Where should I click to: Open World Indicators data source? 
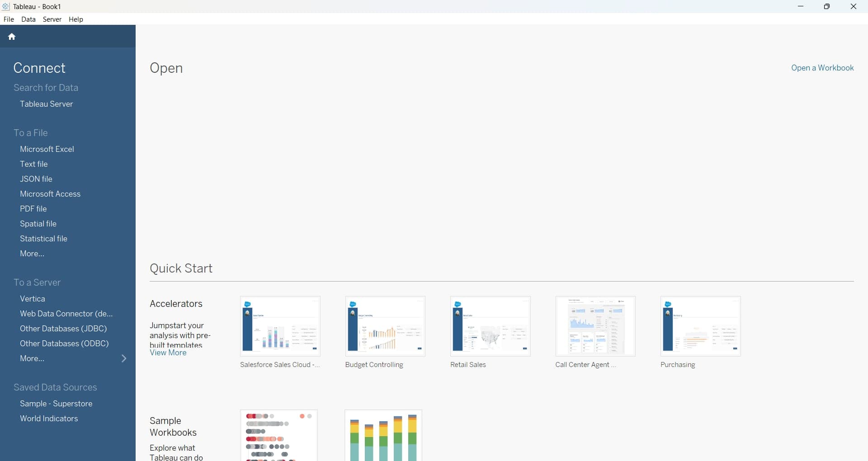point(49,419)
